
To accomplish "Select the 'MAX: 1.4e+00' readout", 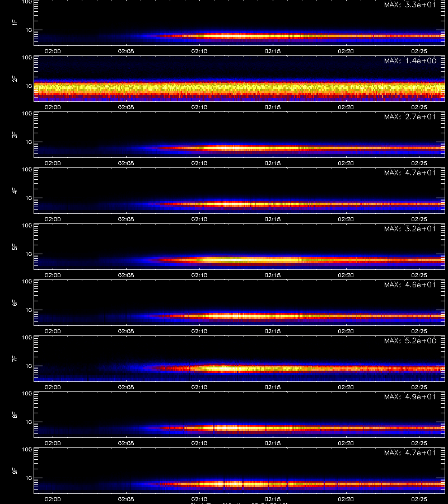I will 410,60.
